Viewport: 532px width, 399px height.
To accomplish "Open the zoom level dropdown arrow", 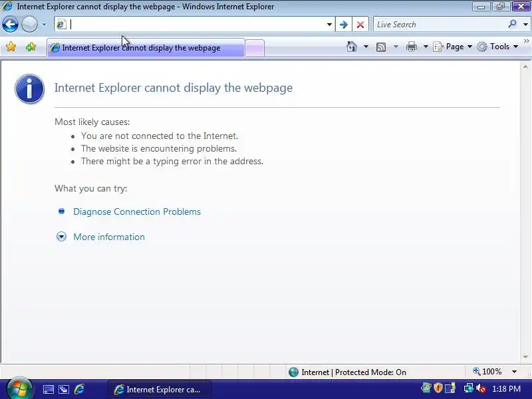I will point(514,372).
